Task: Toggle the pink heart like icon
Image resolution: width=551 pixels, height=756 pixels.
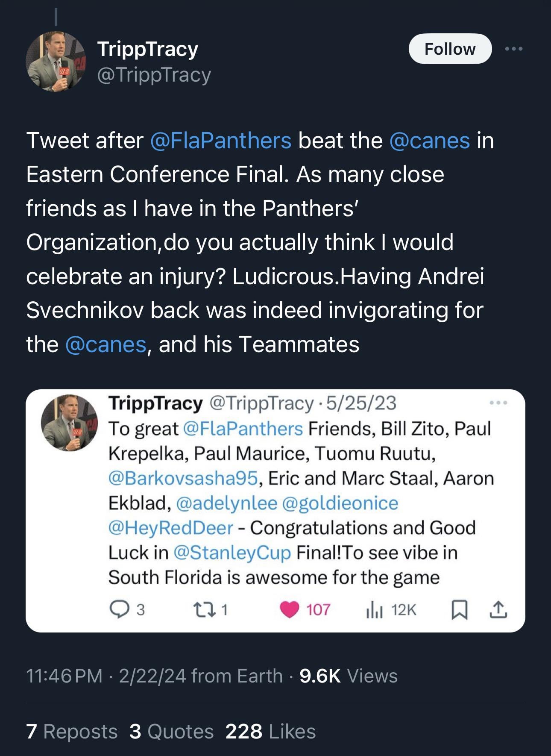Action: point(290,609)
